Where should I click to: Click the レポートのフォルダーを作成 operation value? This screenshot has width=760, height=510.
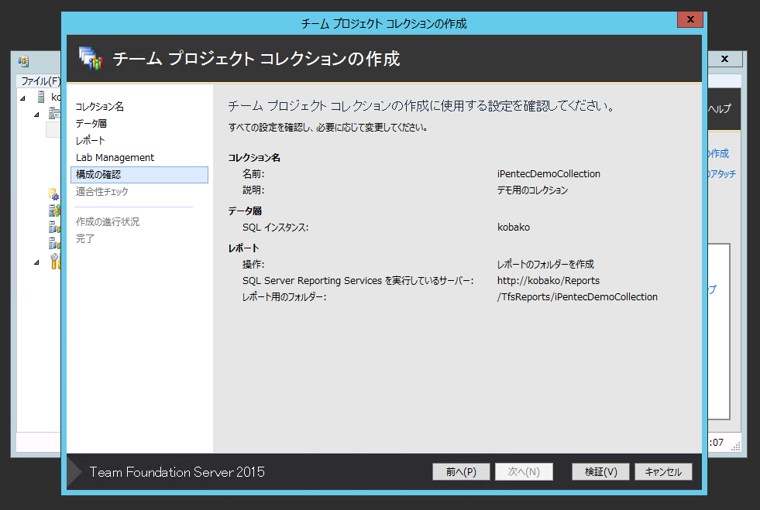click(545, 264)
